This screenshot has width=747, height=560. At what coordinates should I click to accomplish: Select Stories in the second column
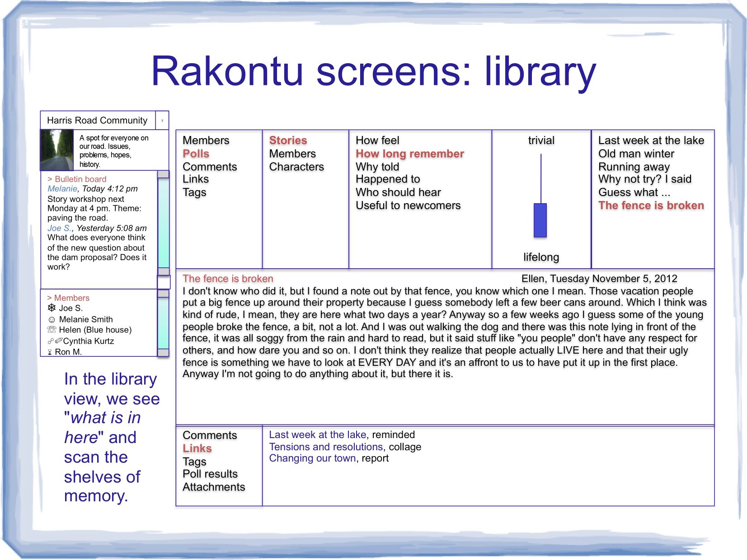[x=288, y=140]
